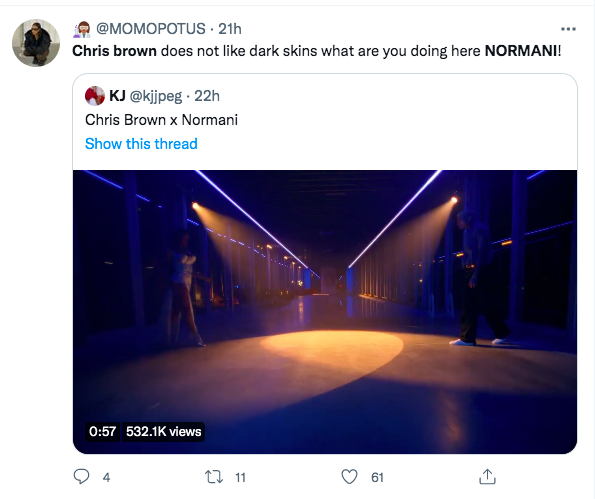Open the @kjjpeg handle

click(x=156, y=96)
